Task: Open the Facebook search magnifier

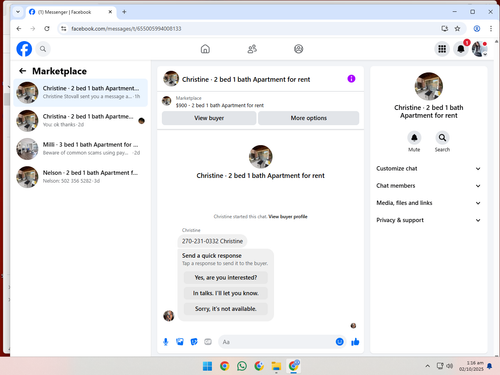Action: click(43, 49)
